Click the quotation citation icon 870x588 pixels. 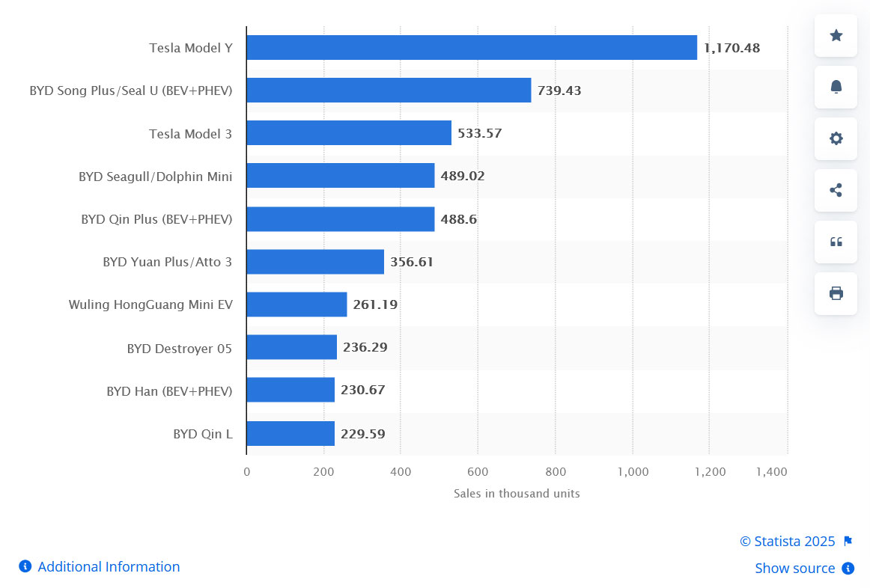(836, 242)
